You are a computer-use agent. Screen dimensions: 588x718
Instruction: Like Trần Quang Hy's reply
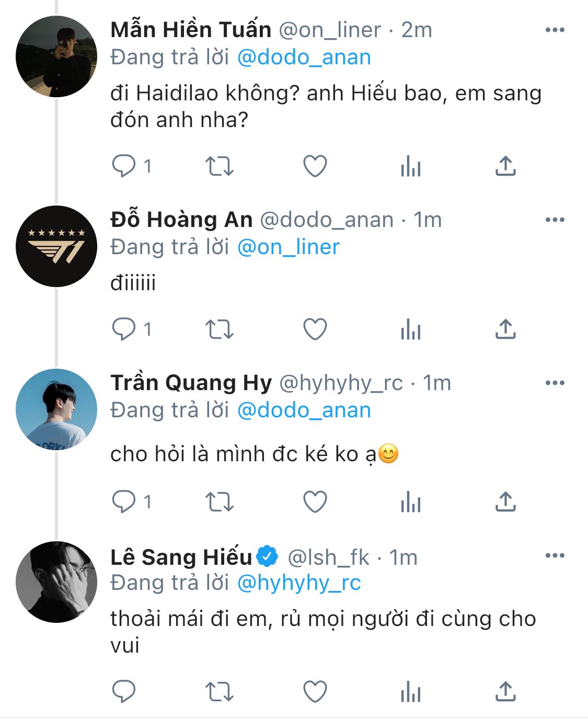click(x=315, y=503)
